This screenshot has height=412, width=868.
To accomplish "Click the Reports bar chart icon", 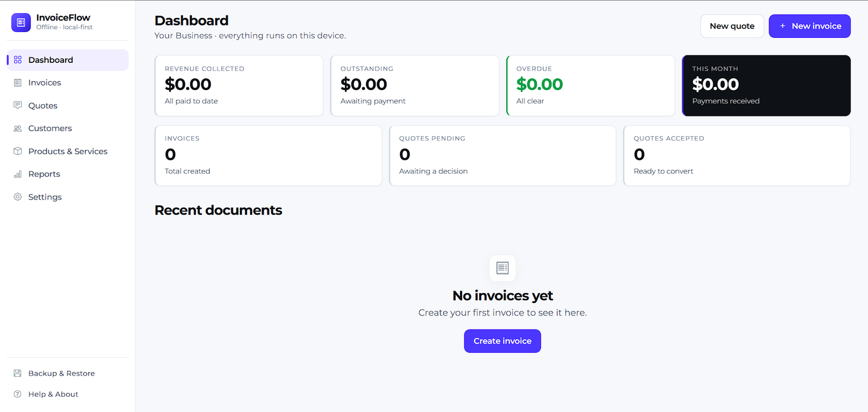I will click(x=18, y=174).
